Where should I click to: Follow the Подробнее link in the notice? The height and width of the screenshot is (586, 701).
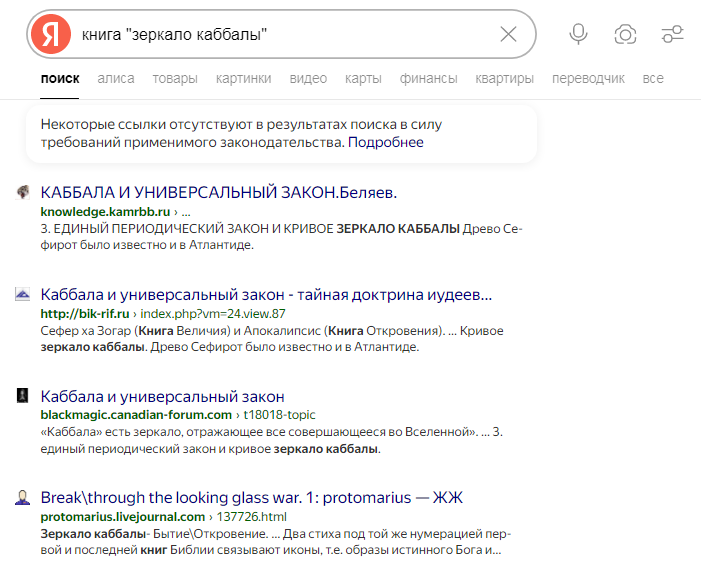(386, 142)
